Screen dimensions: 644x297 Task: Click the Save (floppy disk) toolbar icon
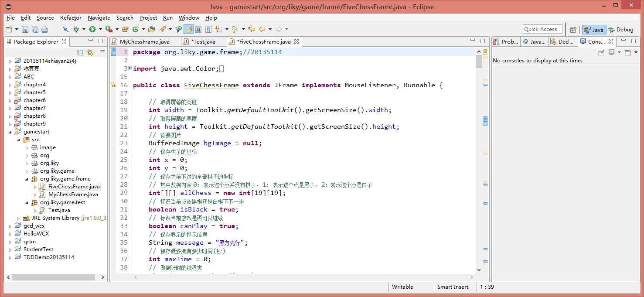click(x=25, y=29)
